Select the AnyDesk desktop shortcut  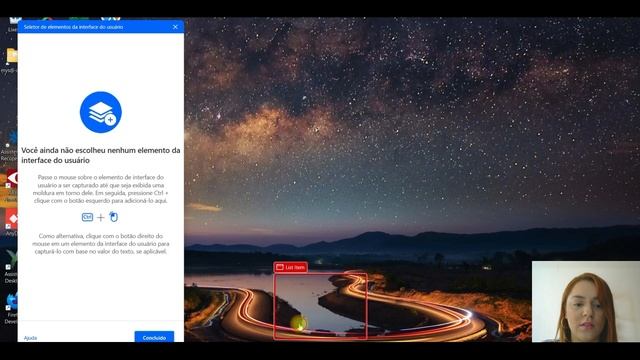[x=11, y=223]
